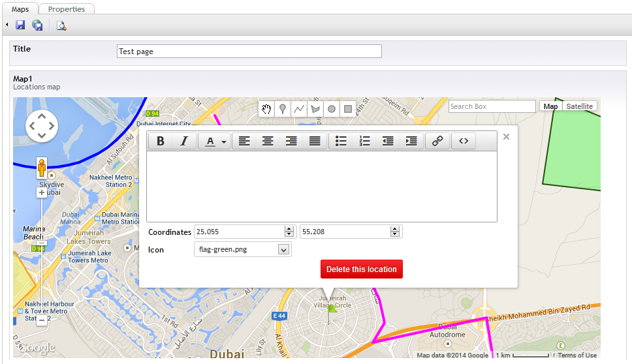This screenshot has height=364, width=632.
Task: Switch map to Map view
Action: click(x=550, y=106)
